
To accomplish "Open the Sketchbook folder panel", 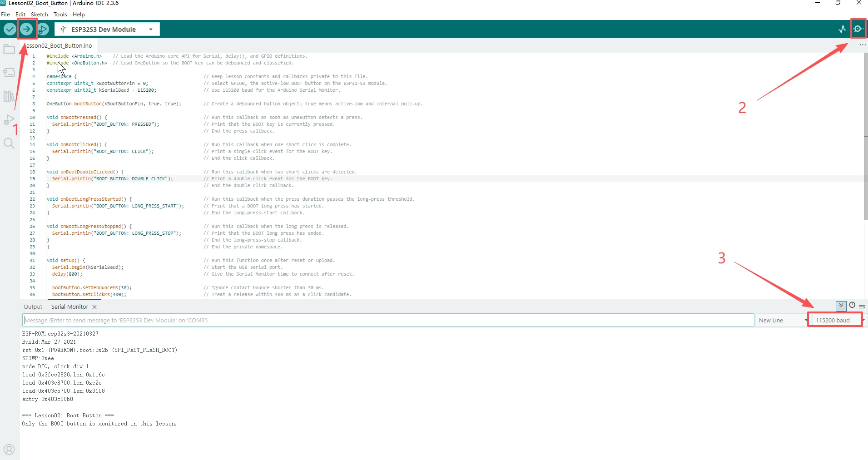I will 9,49.
